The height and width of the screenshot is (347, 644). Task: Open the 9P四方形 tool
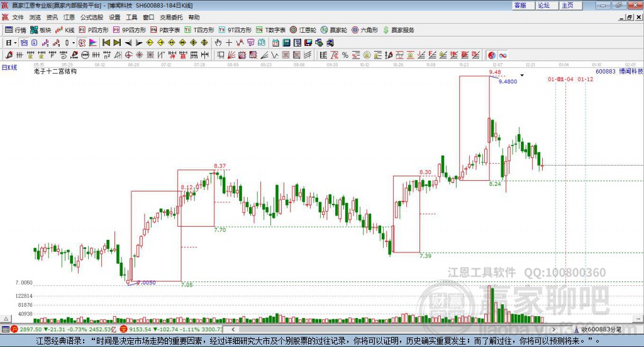(x=130, y=30)
